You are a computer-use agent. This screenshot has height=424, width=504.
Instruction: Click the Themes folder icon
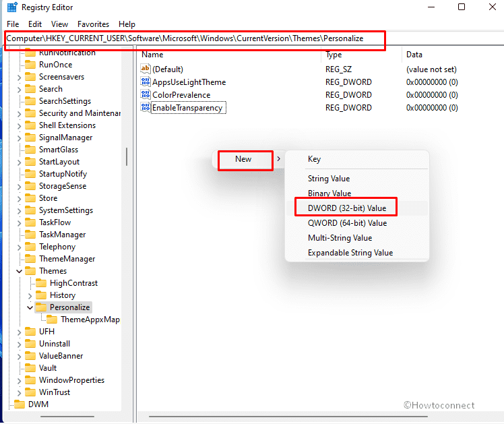tap(30, 271)
